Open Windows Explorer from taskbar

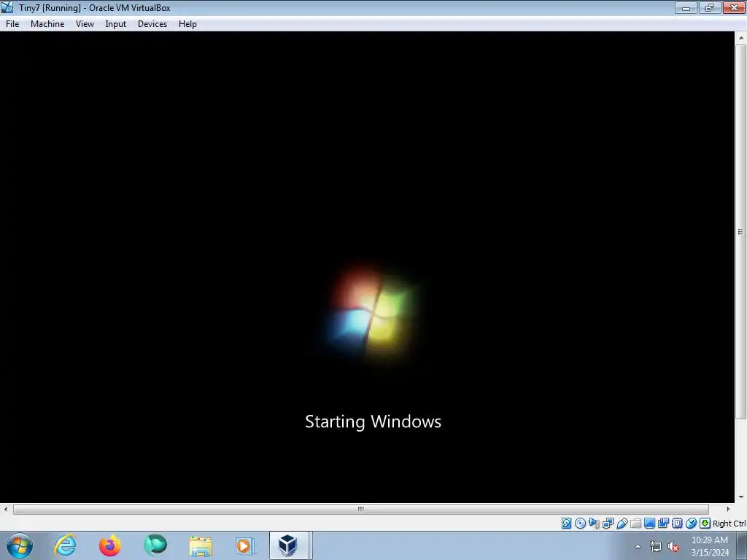[x=201, y=545]
